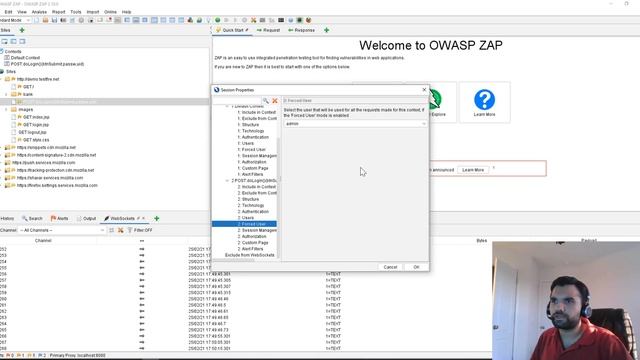Select '2: Alert Filters' in context tree
Viewport: 640px width, 360px height.
click(250, 249)
